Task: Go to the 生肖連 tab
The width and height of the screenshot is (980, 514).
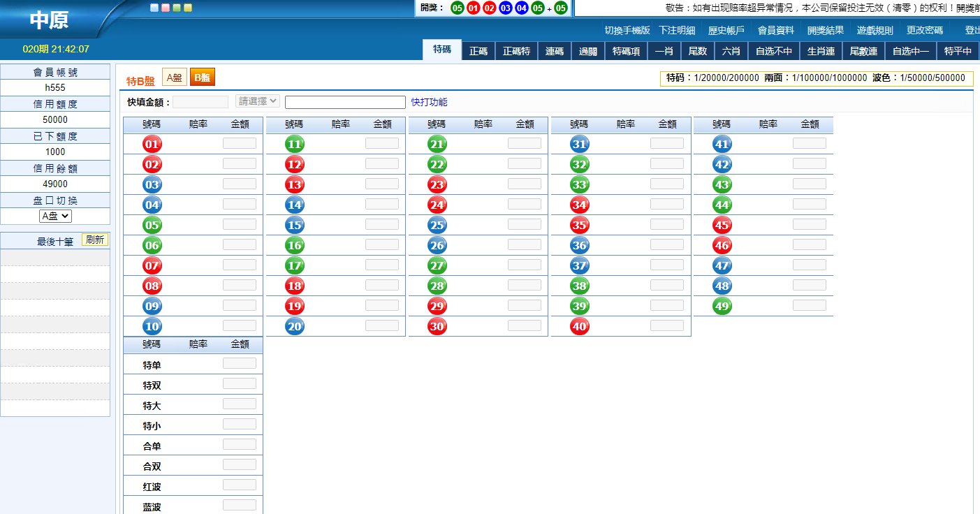Action: click(821, 51)
